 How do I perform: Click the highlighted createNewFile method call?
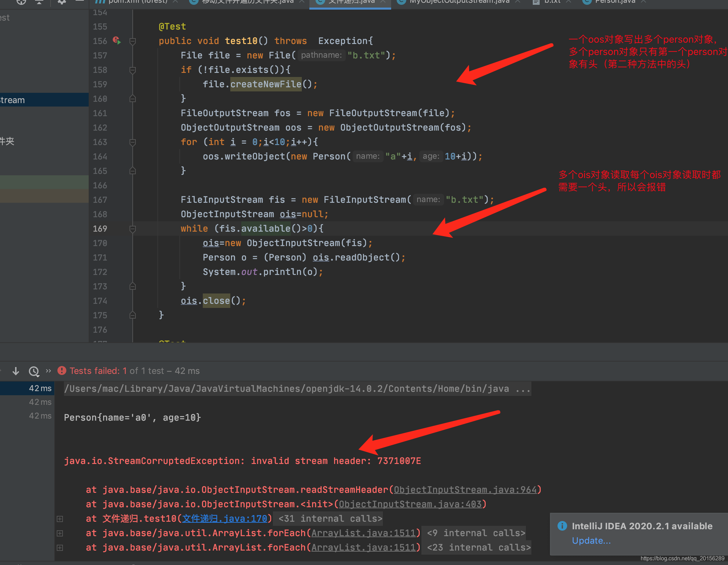click(266, 84)
